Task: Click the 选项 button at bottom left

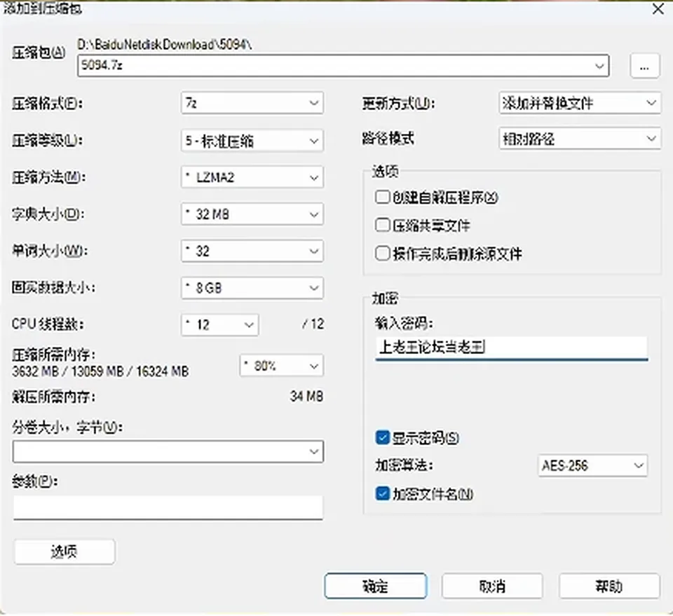Action: click(64, 552)
